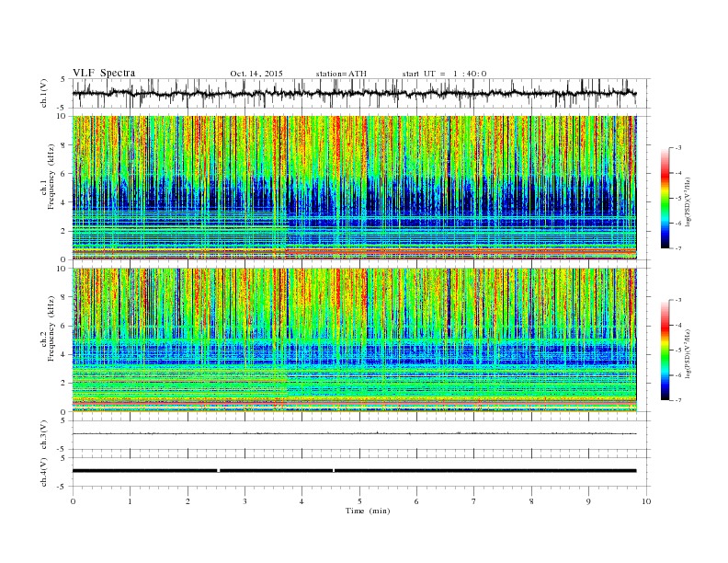Image resolution: width=728 pixels, height=563 pixels.
Task: Click the ch.2 colorbar "log(PSD)(V²/Hz)" label
Action: coord(688,352)
